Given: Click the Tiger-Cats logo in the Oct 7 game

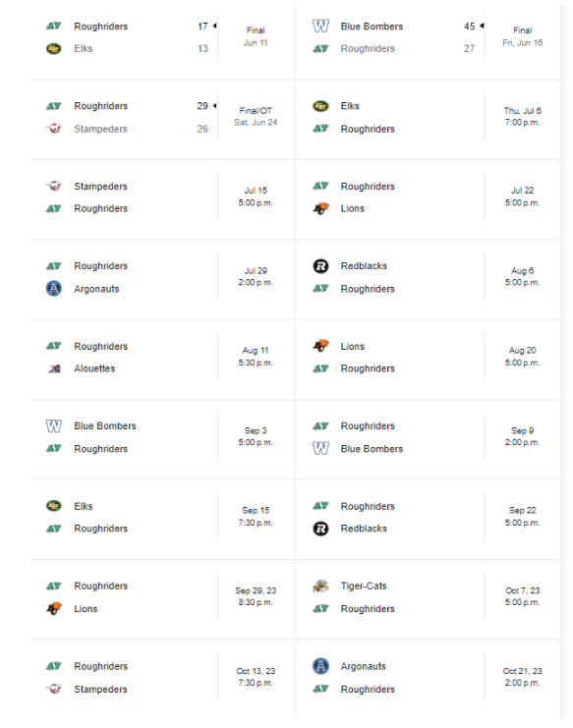Looking at the screenshot, I should [320, 586].
